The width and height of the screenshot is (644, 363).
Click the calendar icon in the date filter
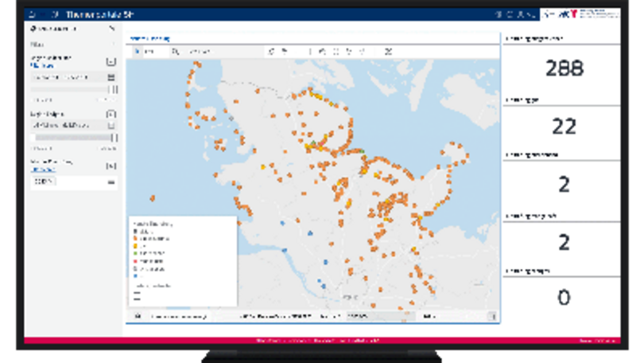(111, 77)
